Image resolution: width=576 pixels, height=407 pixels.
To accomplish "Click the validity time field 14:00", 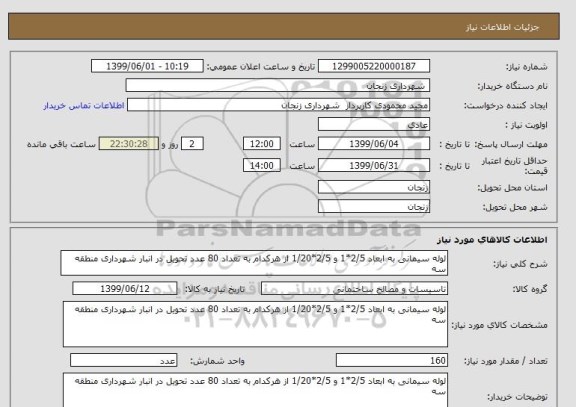I will [262, 165].
